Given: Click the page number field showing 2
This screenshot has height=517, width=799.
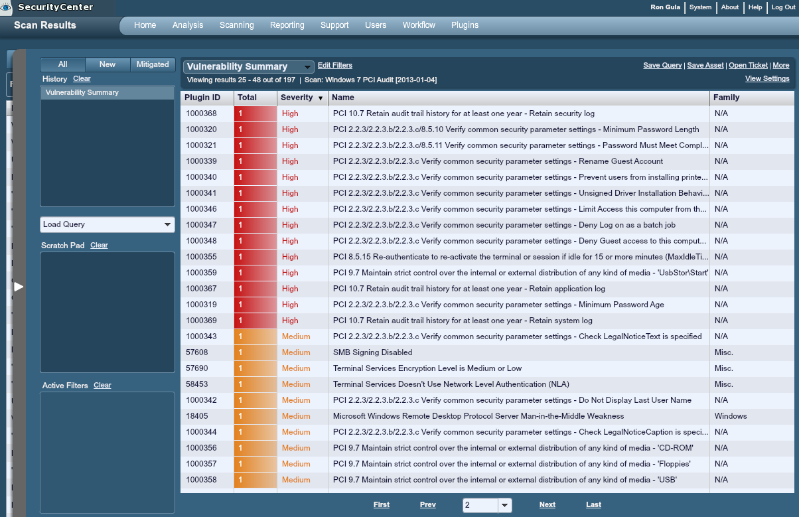Looking at the screenshot, I should pyautogui.click(x=480, y=505).
